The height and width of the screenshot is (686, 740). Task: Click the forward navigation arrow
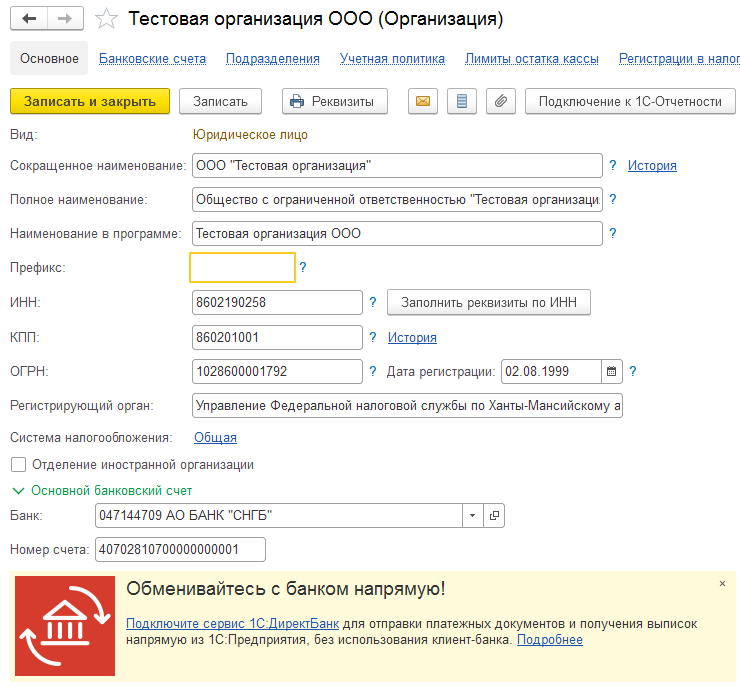[x=65, y=19]
